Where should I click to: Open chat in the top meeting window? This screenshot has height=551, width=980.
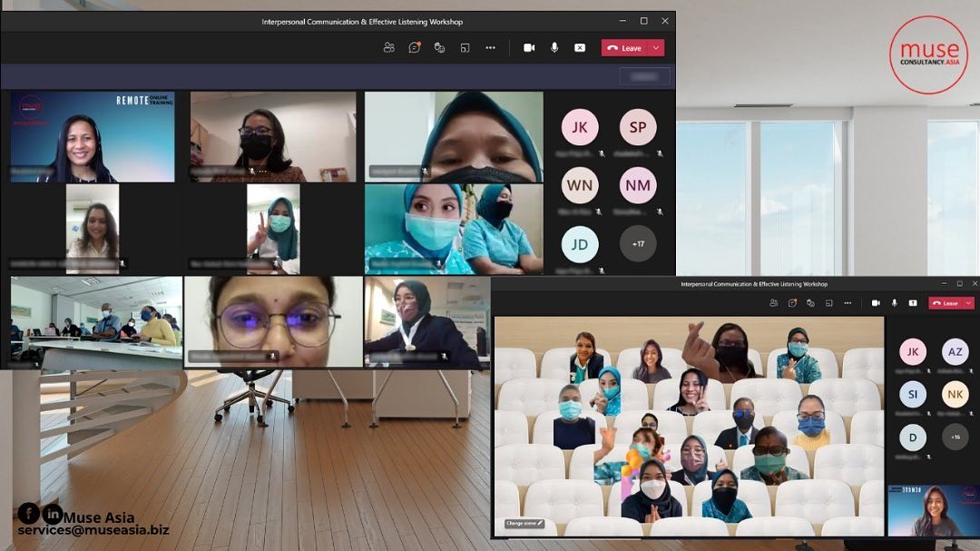tap(415, 47)
